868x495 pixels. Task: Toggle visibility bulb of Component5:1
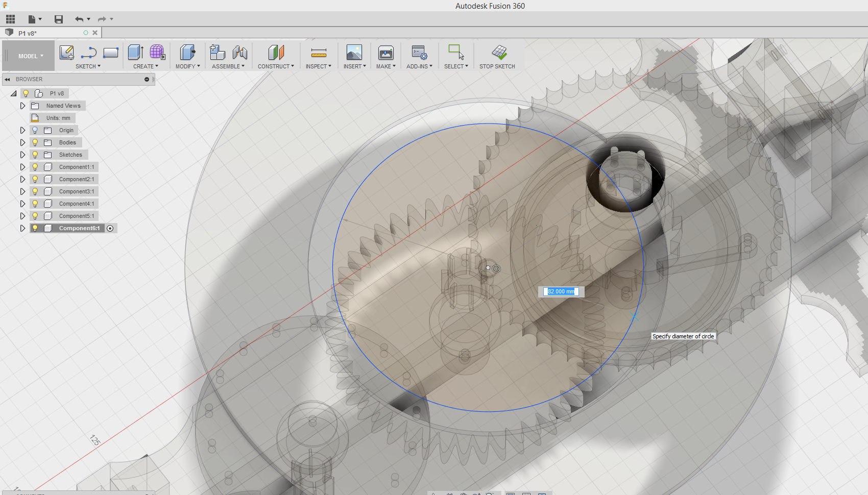[x=35, y=216]
